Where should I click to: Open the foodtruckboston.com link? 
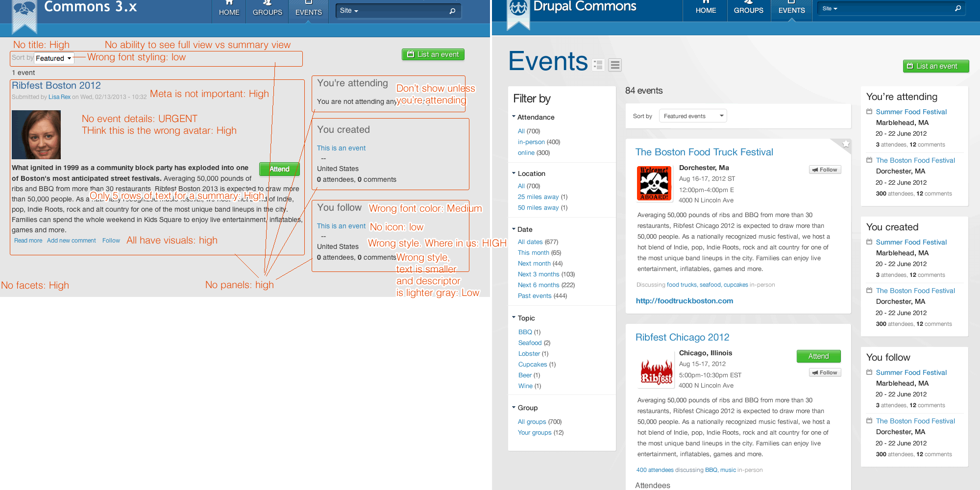tap(684, 300)
